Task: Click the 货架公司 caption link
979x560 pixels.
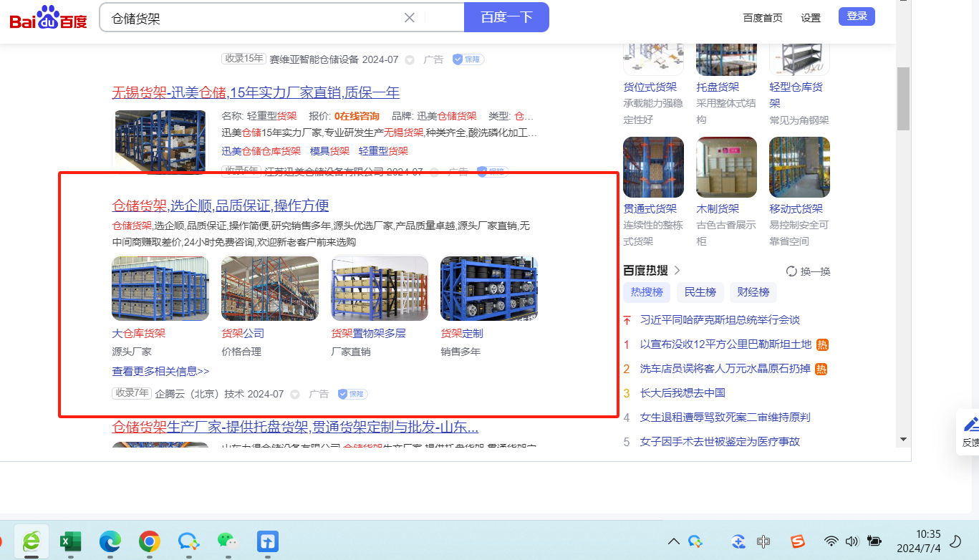Action: 243,334
